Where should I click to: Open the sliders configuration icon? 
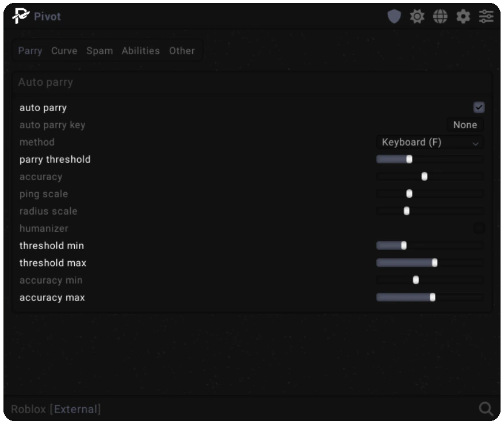pyautogui.click(x=486, y=16)
